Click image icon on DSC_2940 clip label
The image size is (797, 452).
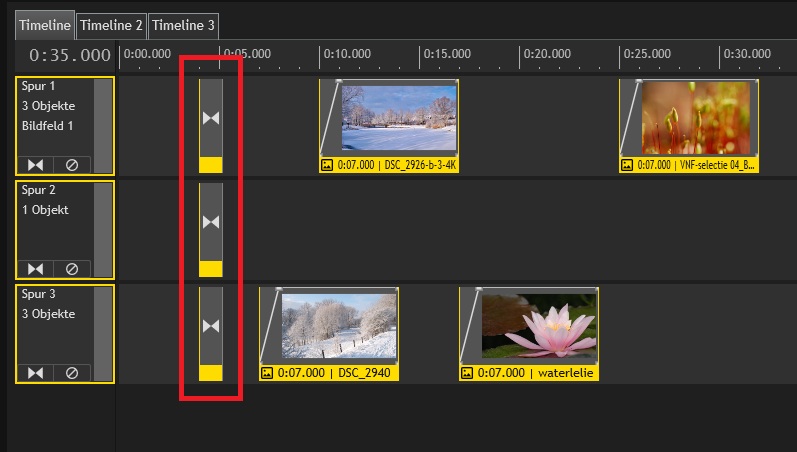267,373
